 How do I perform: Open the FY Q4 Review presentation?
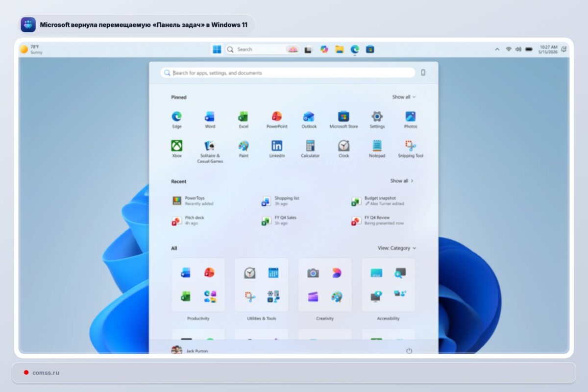point(378,220)
